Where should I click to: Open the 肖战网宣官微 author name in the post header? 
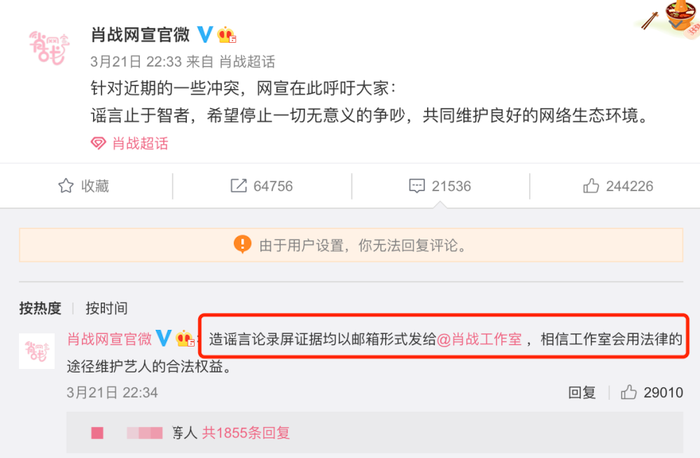[x=141, y=35]
